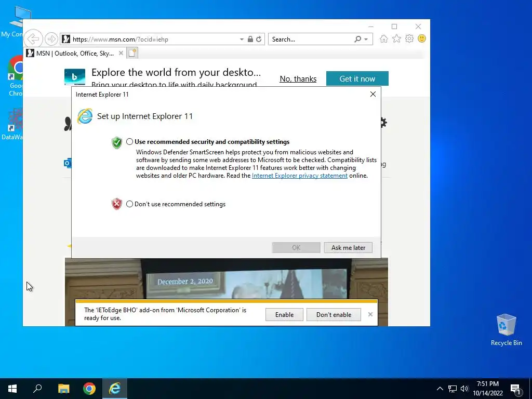Click the Bing wallpaper app icon
Image resolution: width=532 pixels, height=399 pixels.
[75, 77]
